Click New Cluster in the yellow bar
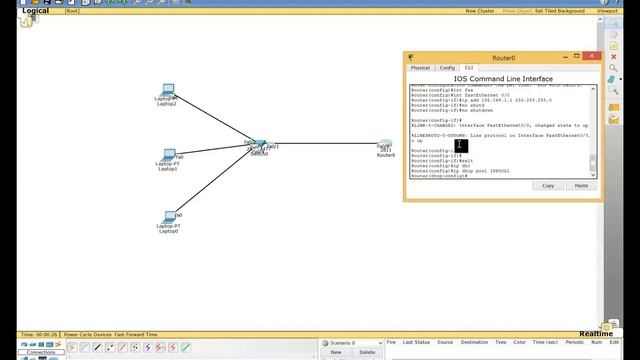 point(480,11)
